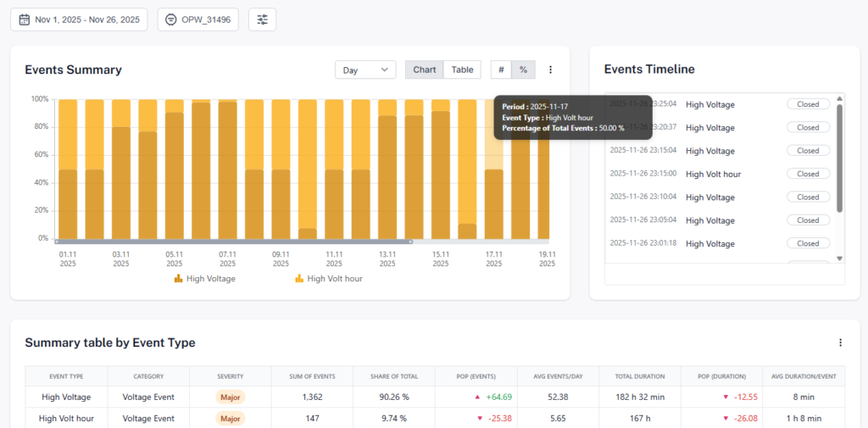
Task: Open Summary table three-dot options menu
Action: pos(840,342)
